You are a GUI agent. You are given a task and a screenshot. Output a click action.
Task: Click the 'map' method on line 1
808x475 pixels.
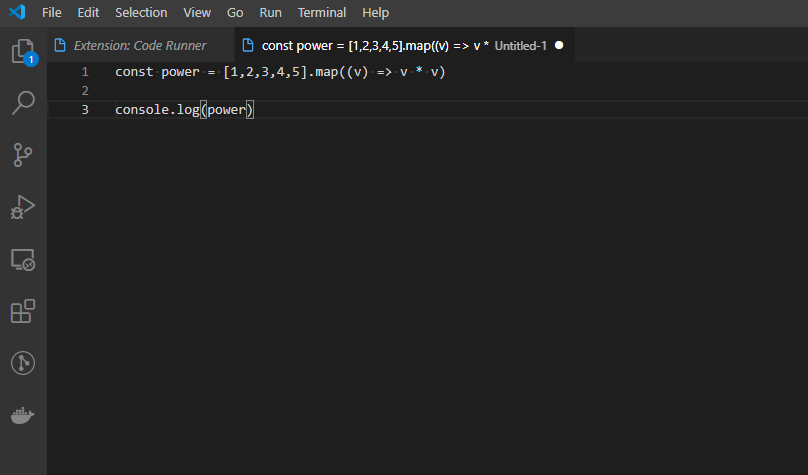coord(326,72)
